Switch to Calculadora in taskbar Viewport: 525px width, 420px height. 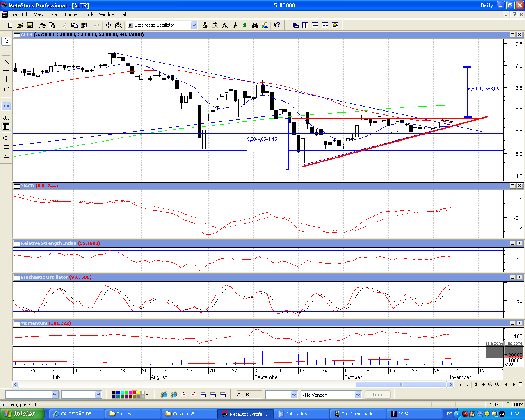(x=302, y=414)
